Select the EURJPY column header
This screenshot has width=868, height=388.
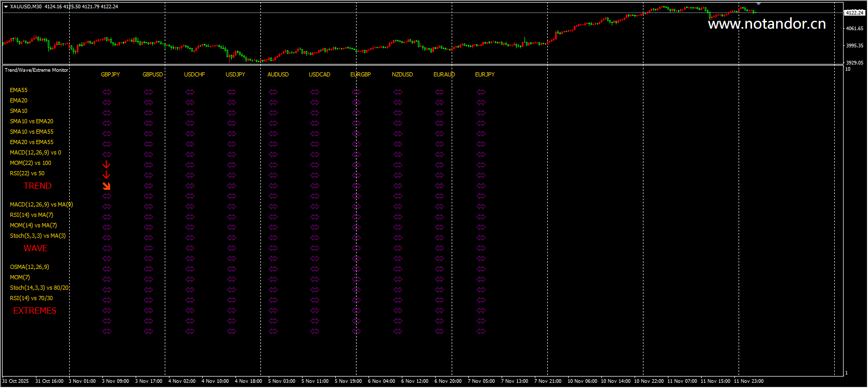click(485, 74)
